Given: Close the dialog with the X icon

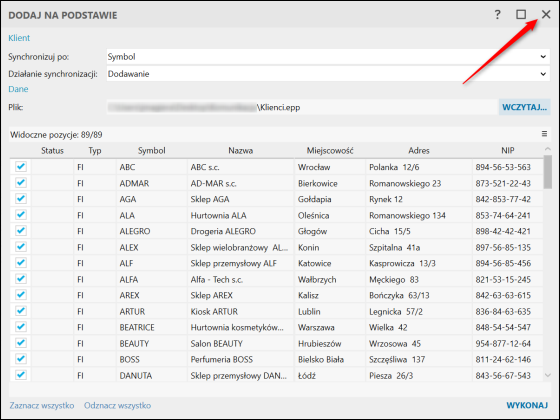Looking at the screenshot, I should (x=546, y=14).
